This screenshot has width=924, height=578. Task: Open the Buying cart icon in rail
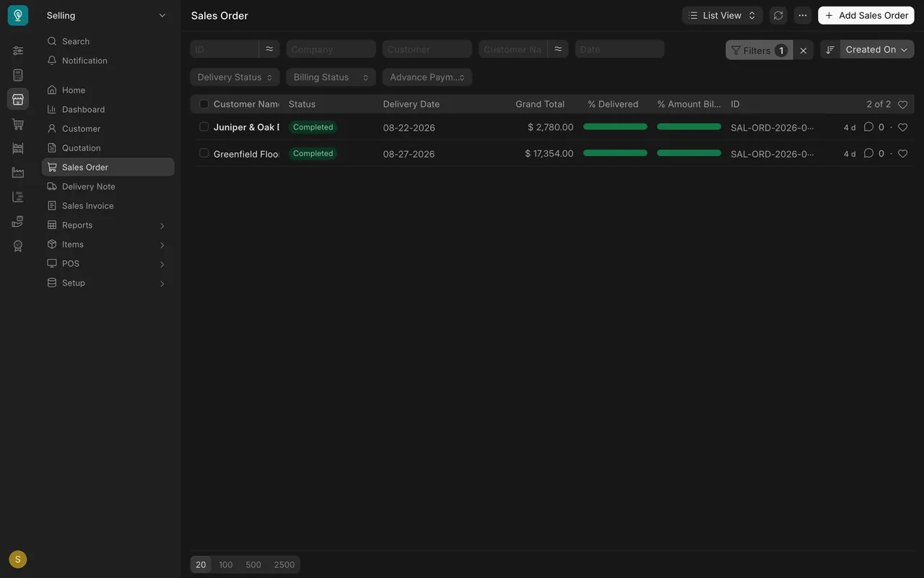click(x=18, y=124)
